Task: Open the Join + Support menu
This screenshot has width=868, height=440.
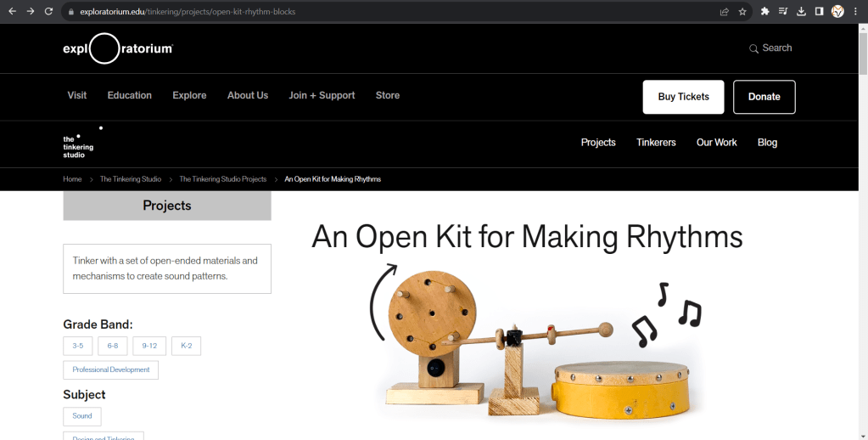Action: point(322,95)
